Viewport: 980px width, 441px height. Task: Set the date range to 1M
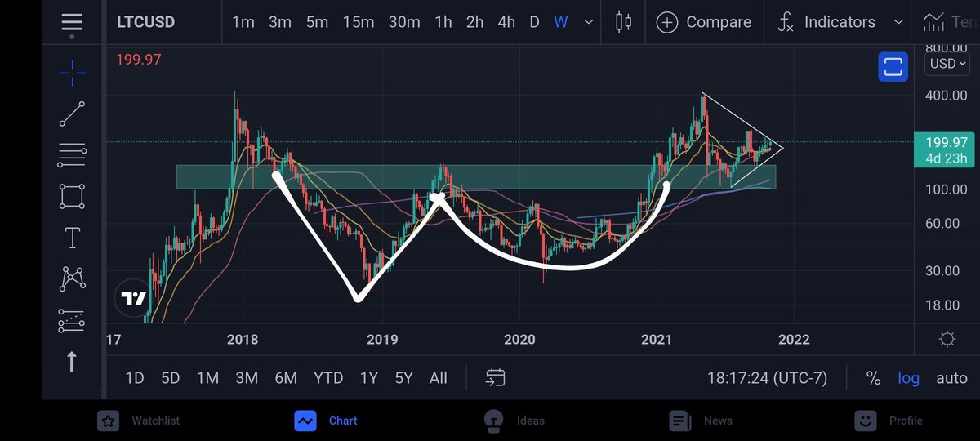[x=207, y=377]
